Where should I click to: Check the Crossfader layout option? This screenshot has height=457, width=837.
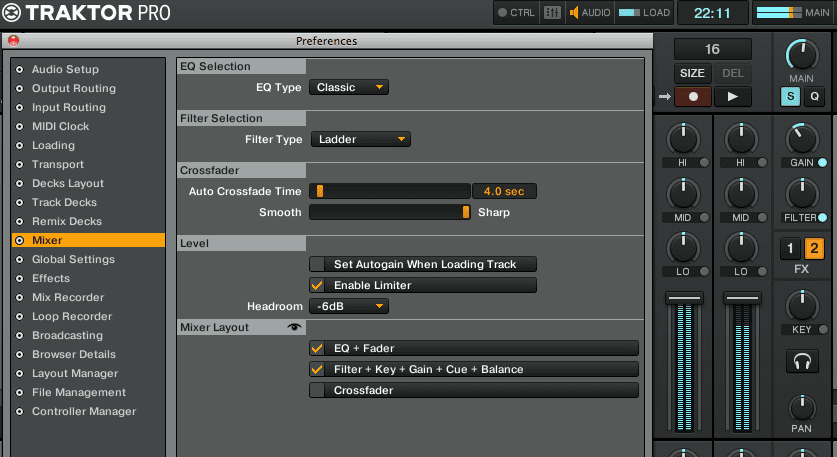(x=317, y=390)
